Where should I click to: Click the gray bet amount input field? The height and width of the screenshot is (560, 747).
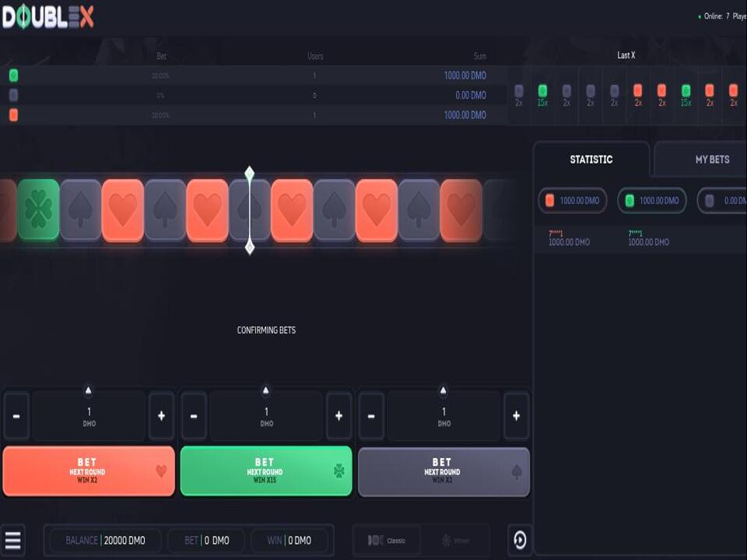pyautogui.click(x=444, y=416)
